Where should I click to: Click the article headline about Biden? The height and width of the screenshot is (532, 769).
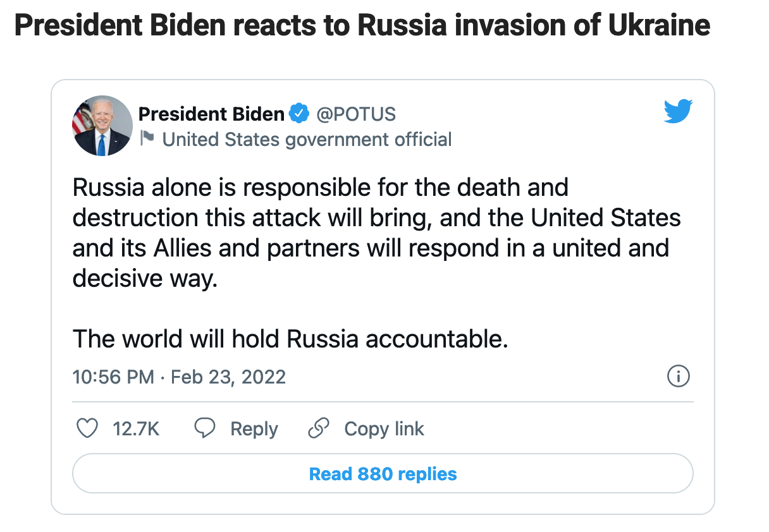point(362,26)
